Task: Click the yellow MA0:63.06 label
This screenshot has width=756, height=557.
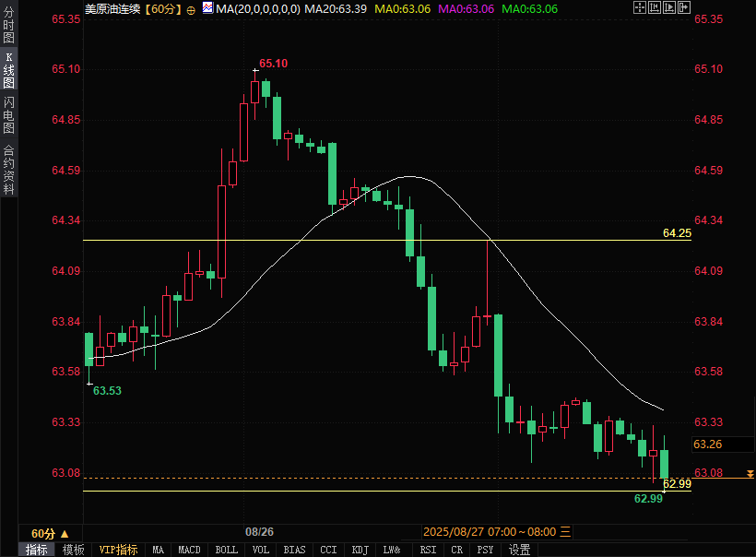Action: pos(403,9)
